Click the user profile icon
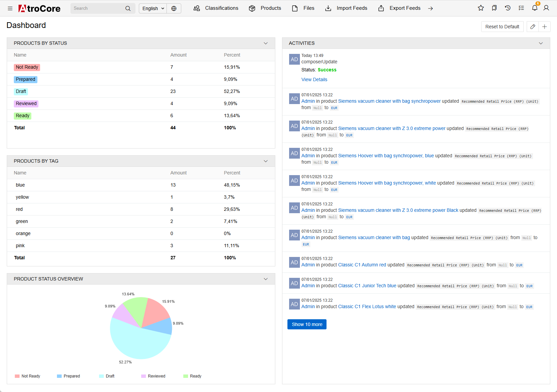 coord(546,8)
